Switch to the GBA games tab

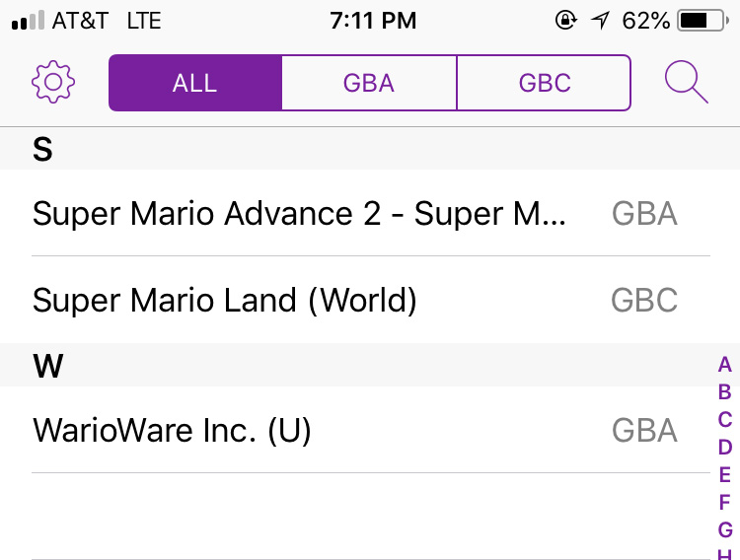369,83
